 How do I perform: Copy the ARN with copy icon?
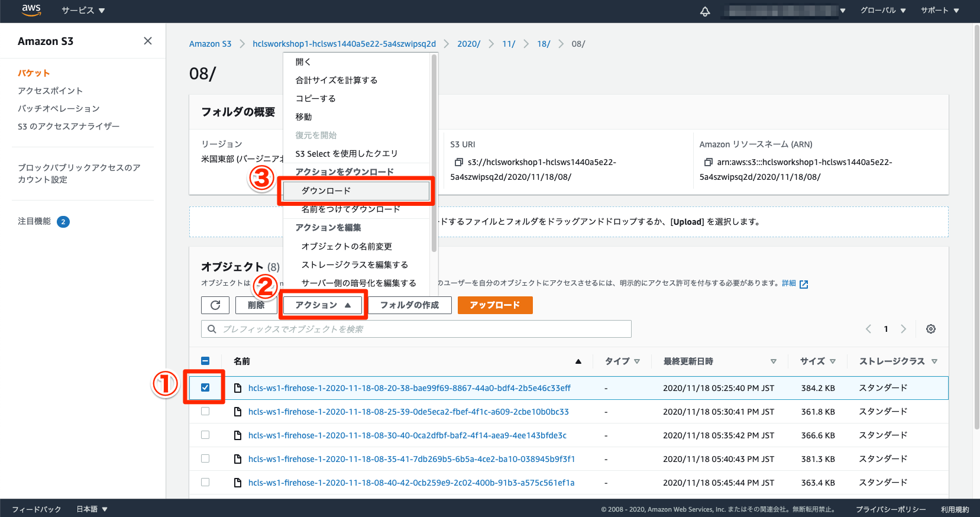[708, 162]
